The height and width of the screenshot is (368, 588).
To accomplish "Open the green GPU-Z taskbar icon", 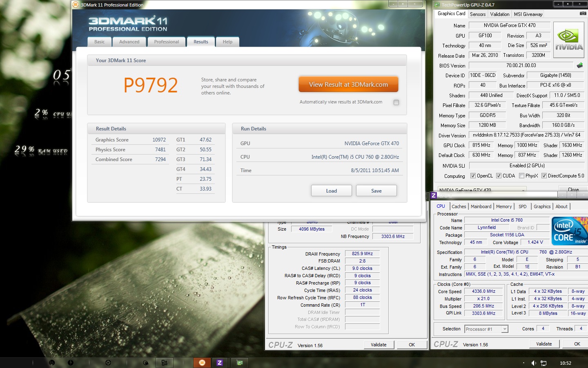I will pos(240,363).
